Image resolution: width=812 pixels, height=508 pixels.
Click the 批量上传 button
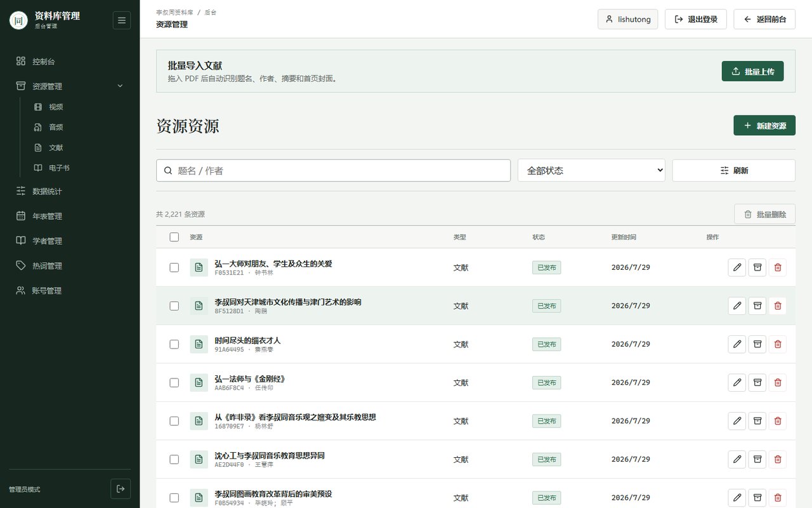click(x=752, y=71)
